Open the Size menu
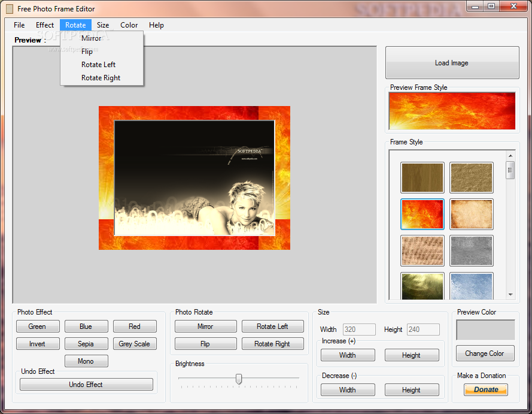Viewport: 532px width, 414px height. [103, 25]
